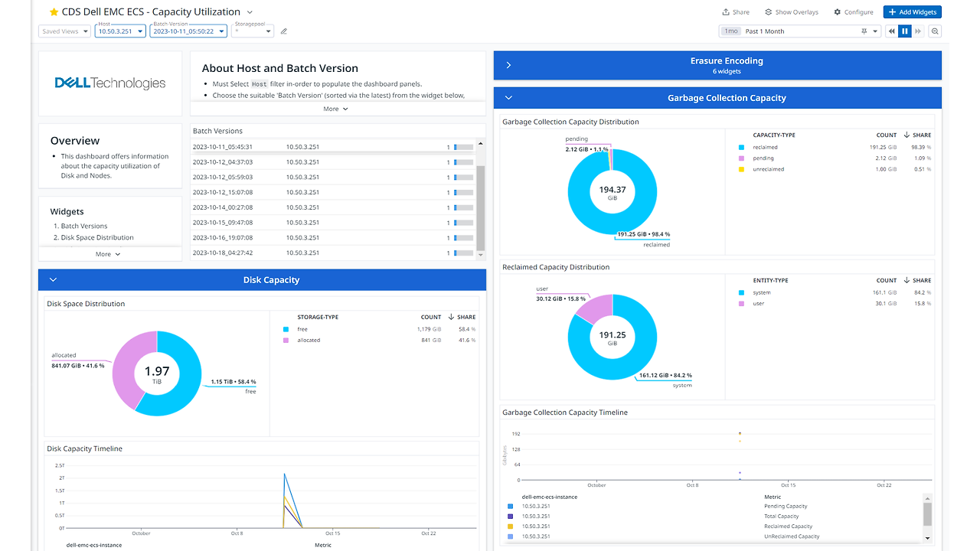The height and width of the screenshot is (551, 980).
Task: Step time range backward
Action: tap(892, 31)
